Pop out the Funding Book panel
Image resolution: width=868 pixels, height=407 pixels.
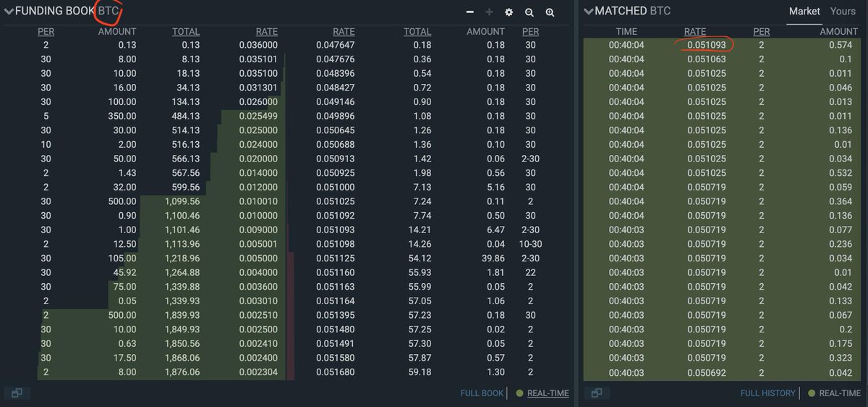pyautogui.click(x=17, y=393)
